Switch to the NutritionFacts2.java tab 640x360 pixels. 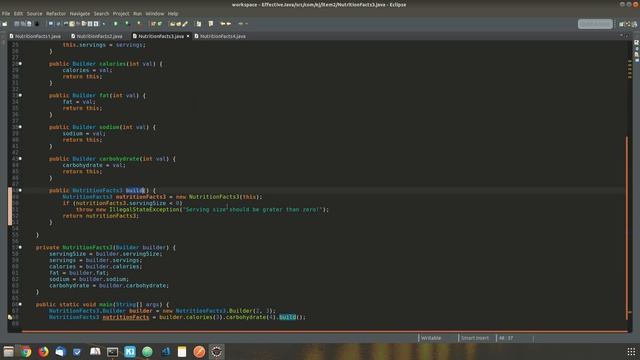coord(97,36)
